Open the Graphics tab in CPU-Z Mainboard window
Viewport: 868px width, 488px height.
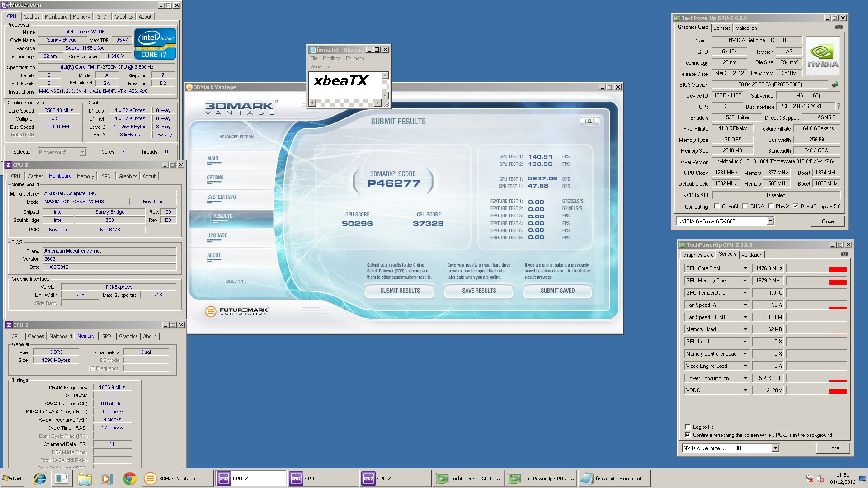pyautogui.click(x=128, y=176)
